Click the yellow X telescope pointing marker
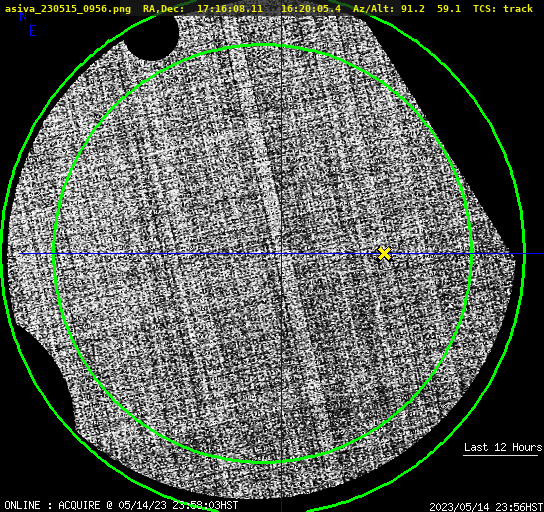 (384, 254)
